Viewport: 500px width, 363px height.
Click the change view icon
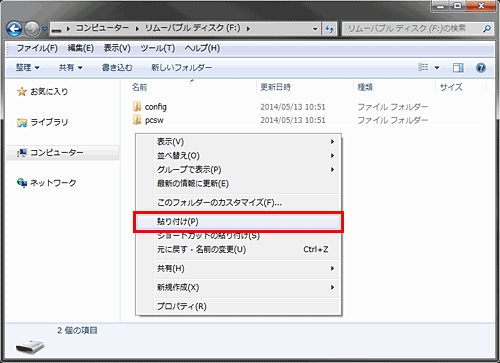423,68
